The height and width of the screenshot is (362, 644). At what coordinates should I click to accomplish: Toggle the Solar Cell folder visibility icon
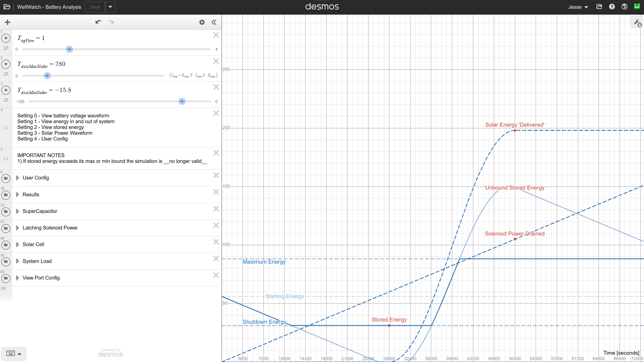pyautogui.click(x=6, y=245)
